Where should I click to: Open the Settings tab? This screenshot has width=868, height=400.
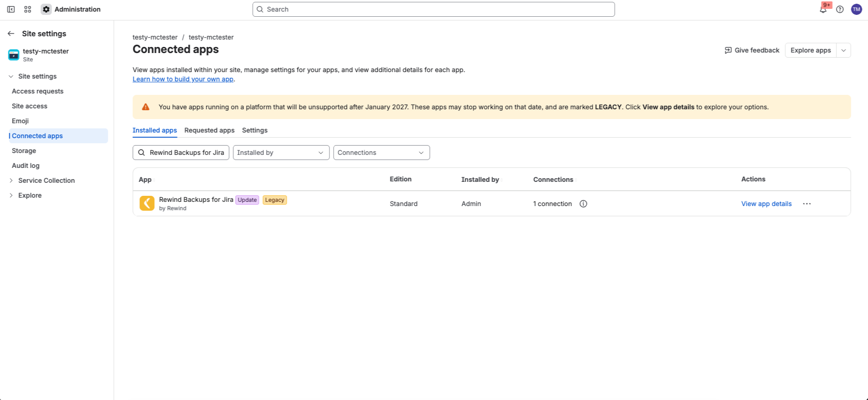255,130
